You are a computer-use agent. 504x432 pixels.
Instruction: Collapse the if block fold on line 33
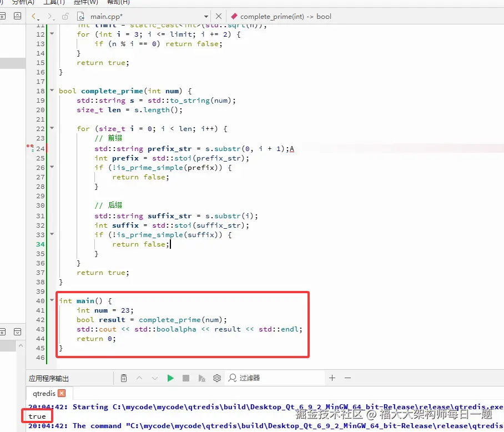click(x=52, y=234)
